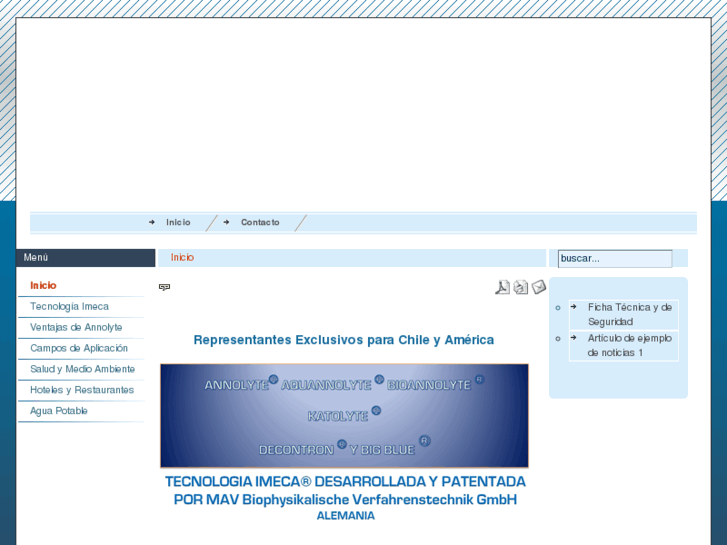Click Representantes Exclusivos para Chile y América heading
This screenshot has width=727, height=545.
pyautogui.click(x=344, y=340)
